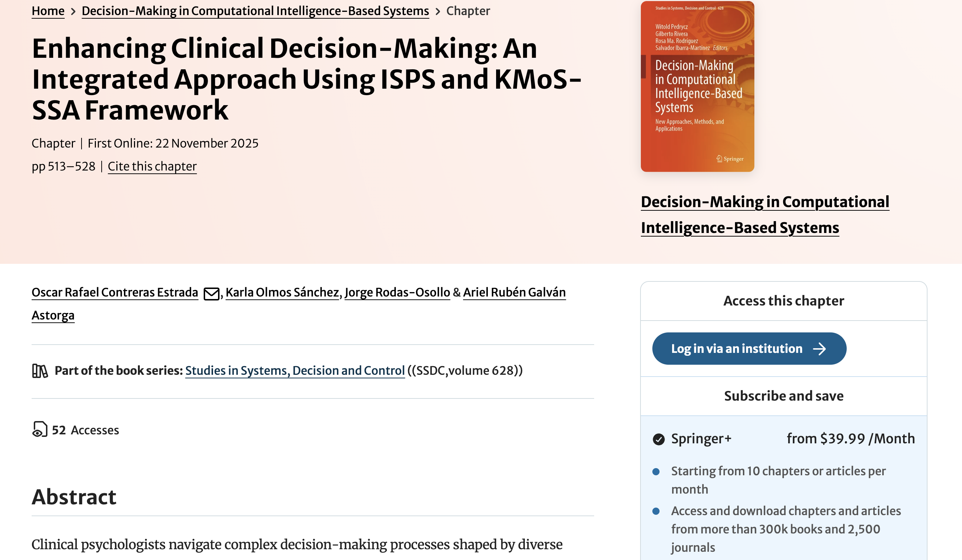The image size is (962, 560).
Task: Click the Springer logo on book cover
Action: (x=730, y=159)
